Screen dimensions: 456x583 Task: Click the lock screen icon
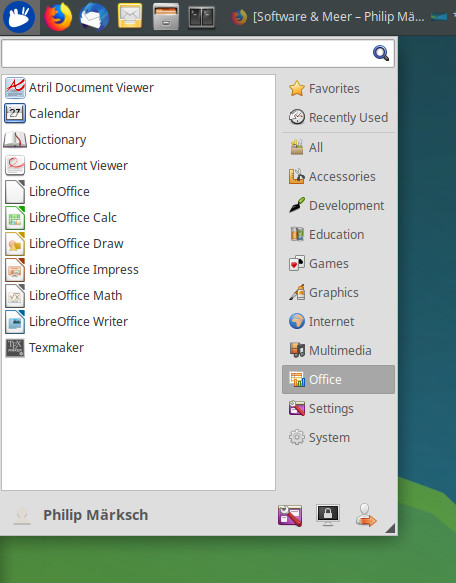[328, 515]
